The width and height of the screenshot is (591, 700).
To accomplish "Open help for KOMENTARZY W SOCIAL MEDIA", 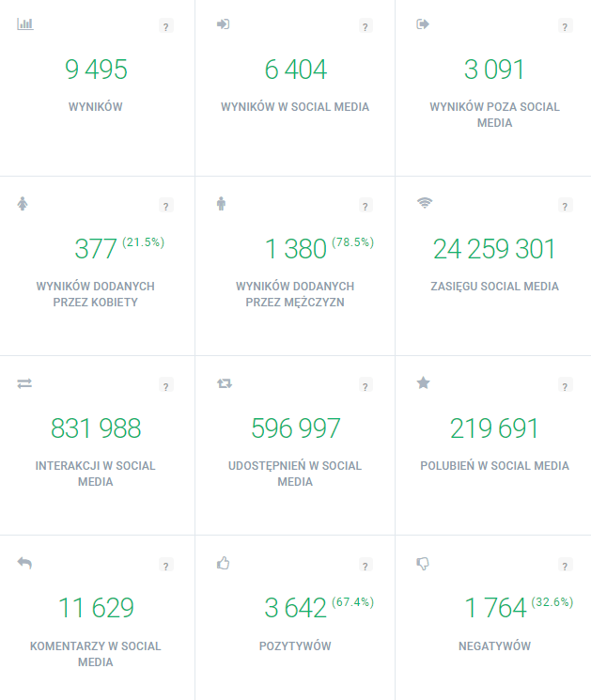I will point(166,566).
